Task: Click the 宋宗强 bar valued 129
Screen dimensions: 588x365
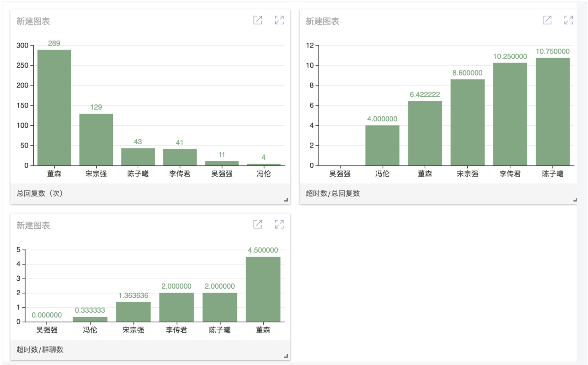Action: click(x=96, y=139)
